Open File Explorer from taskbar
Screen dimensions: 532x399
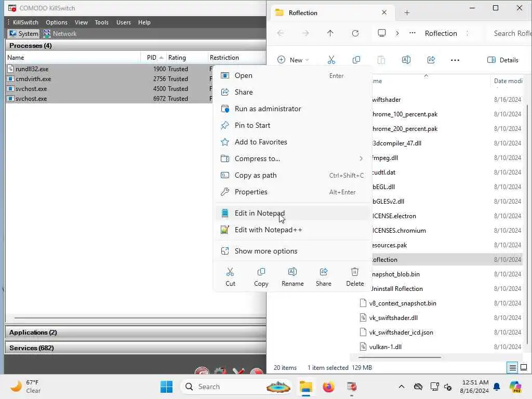tap(305, 387)
